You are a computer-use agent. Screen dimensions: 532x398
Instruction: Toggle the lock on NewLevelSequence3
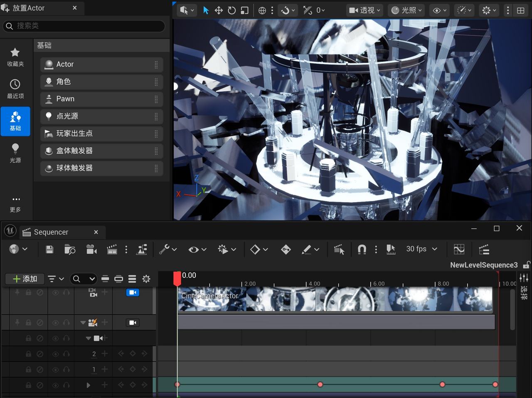527,265
